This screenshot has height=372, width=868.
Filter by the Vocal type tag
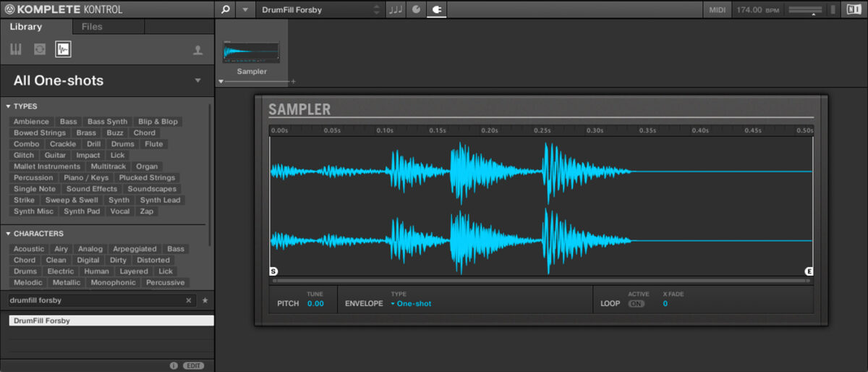[120, 211]
